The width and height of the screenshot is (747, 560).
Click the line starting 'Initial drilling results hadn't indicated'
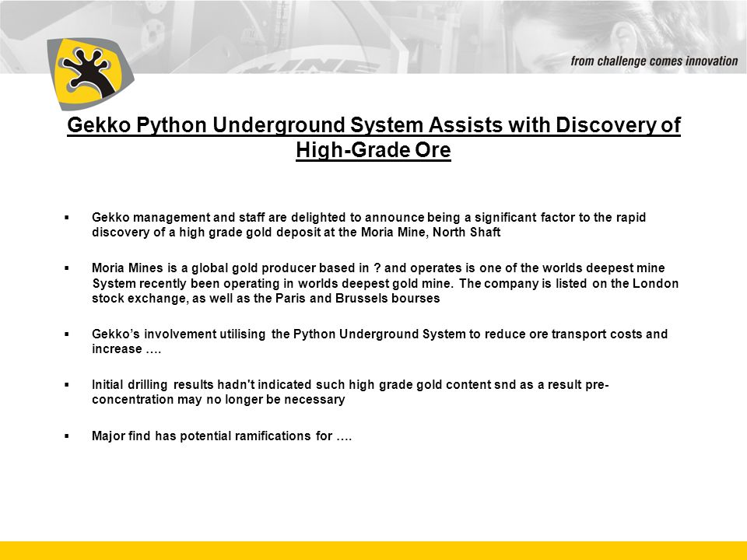tap(350, 384)
